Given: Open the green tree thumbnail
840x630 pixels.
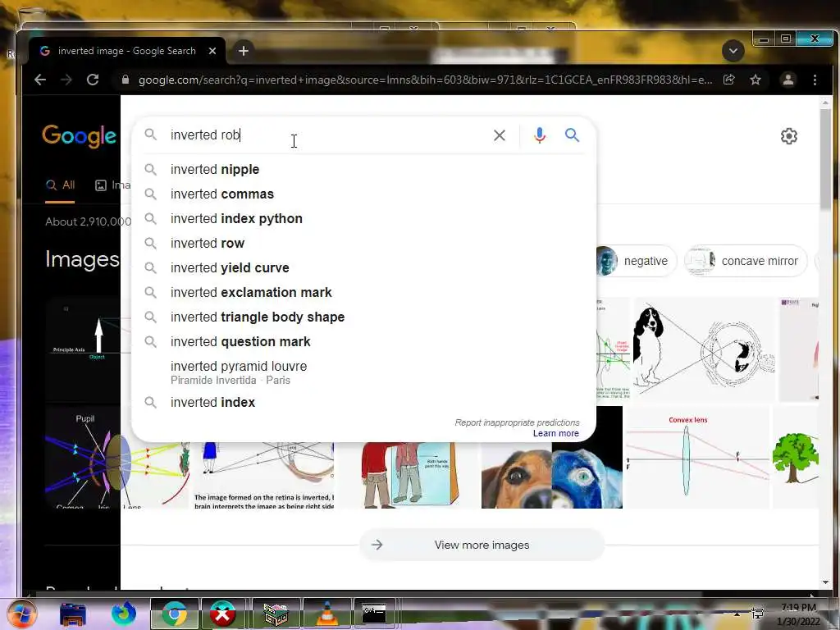Looking at the screenshot, I should [796, 458].
